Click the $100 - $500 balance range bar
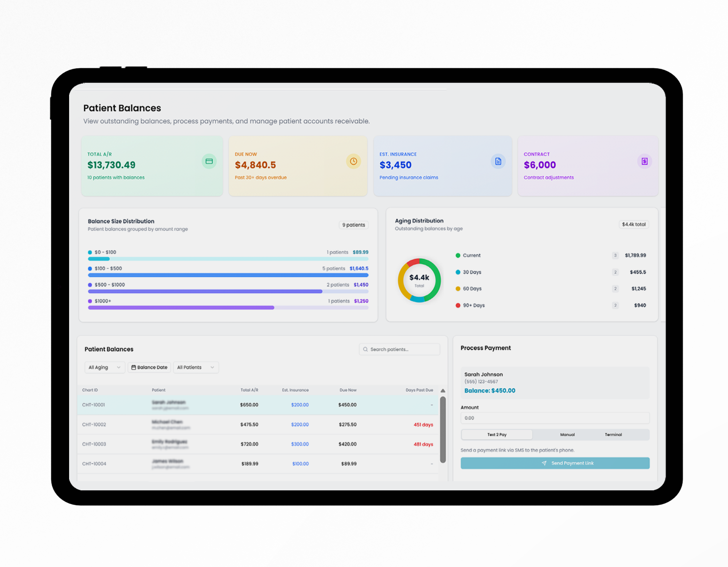728x567 pixels. pyautogui.click(x=228, y=275)
